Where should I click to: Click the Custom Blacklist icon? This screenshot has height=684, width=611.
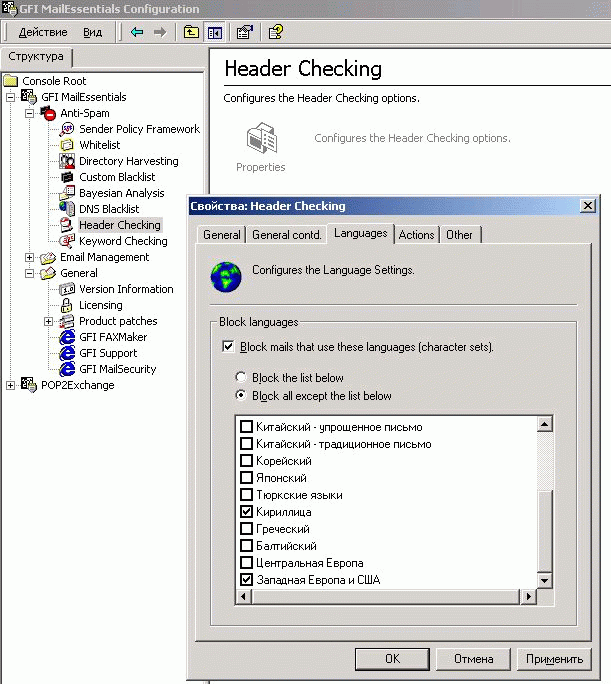[67, 177]
